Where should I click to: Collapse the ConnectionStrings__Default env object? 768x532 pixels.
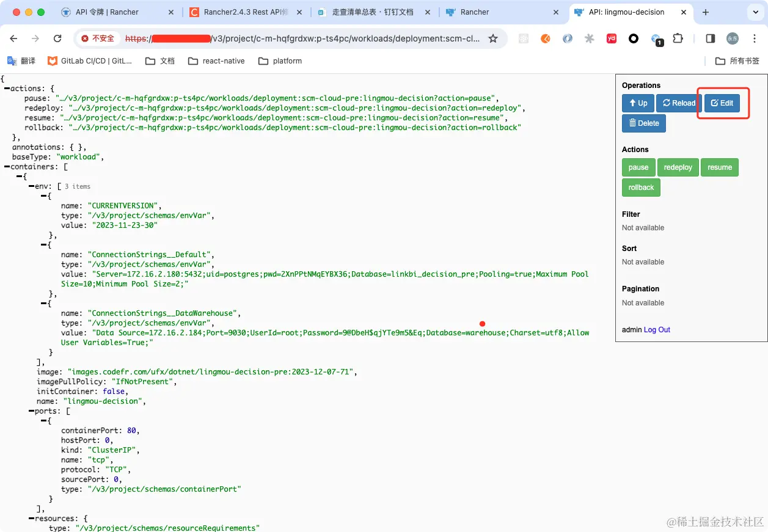point(43,245)
